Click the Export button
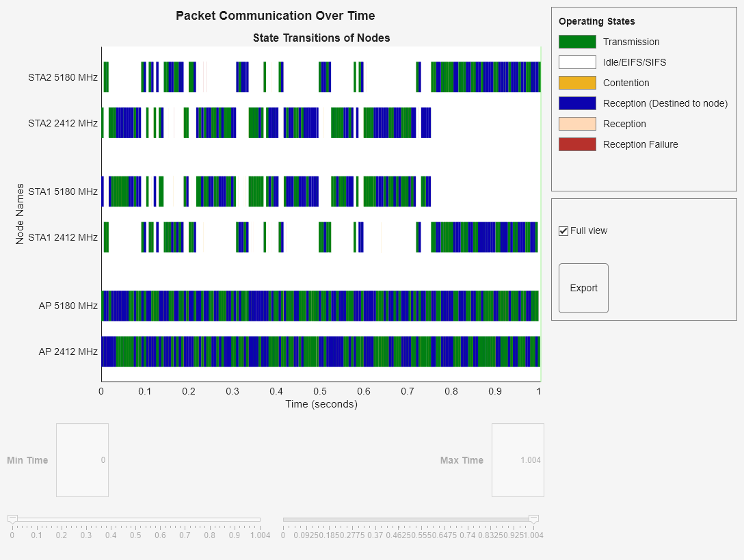This screenshot has width=744, height=560. pyautogui.click(x=583, y=288)
